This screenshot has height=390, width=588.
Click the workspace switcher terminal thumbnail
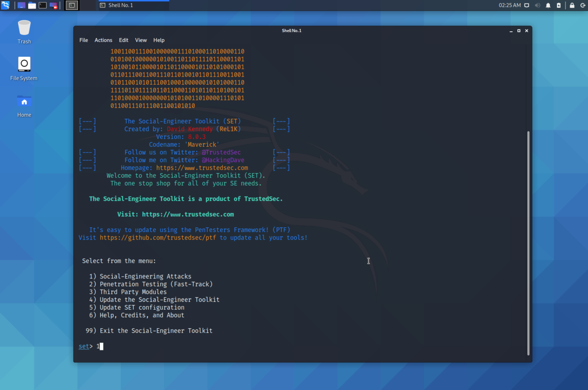(72, 5)
